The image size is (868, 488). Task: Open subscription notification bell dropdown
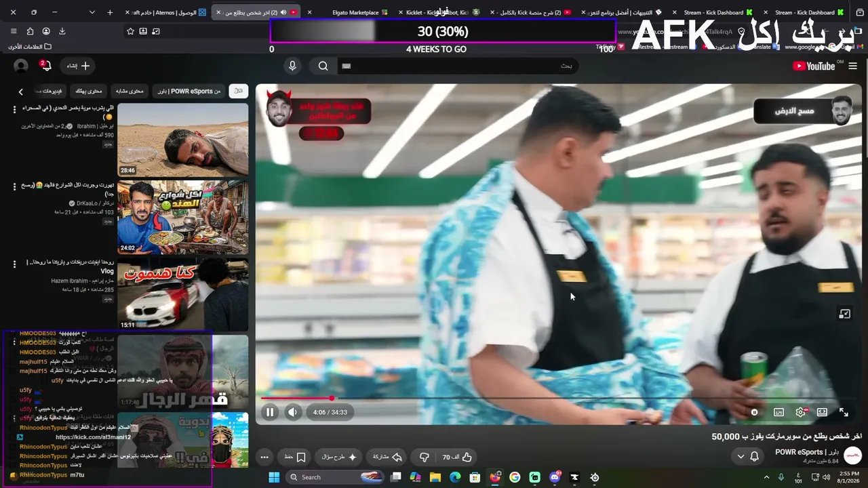tap(748, 457)
